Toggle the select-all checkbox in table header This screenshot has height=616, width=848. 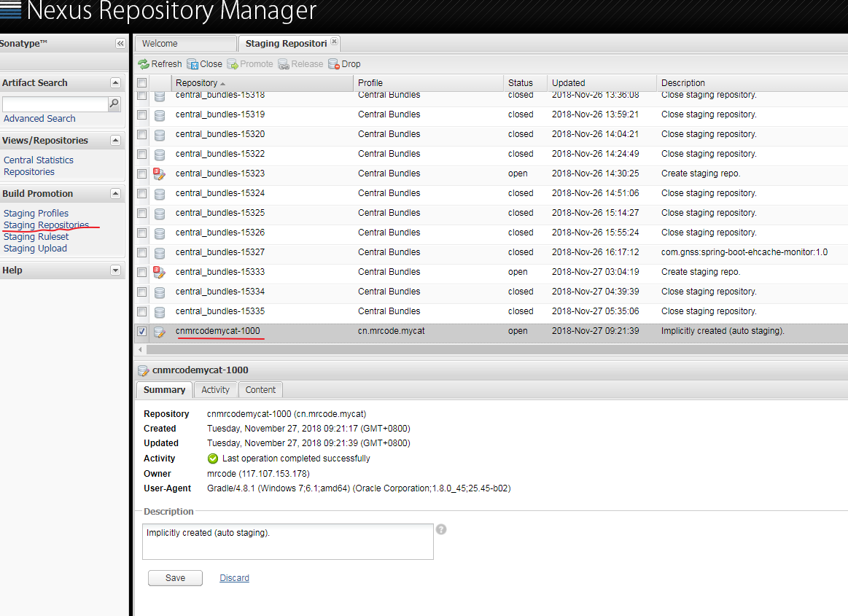coord(142,83)
